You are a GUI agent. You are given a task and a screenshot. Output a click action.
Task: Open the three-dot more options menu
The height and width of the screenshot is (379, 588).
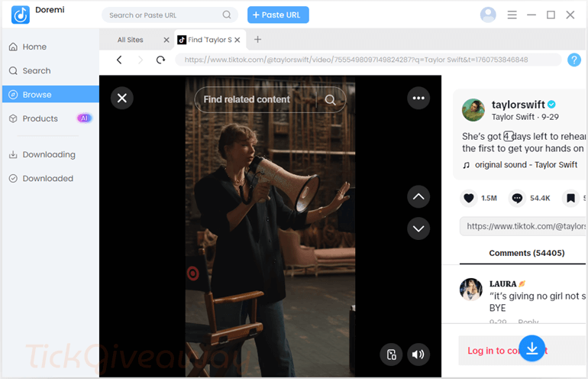pyautogui.click(x=418, y=98)
